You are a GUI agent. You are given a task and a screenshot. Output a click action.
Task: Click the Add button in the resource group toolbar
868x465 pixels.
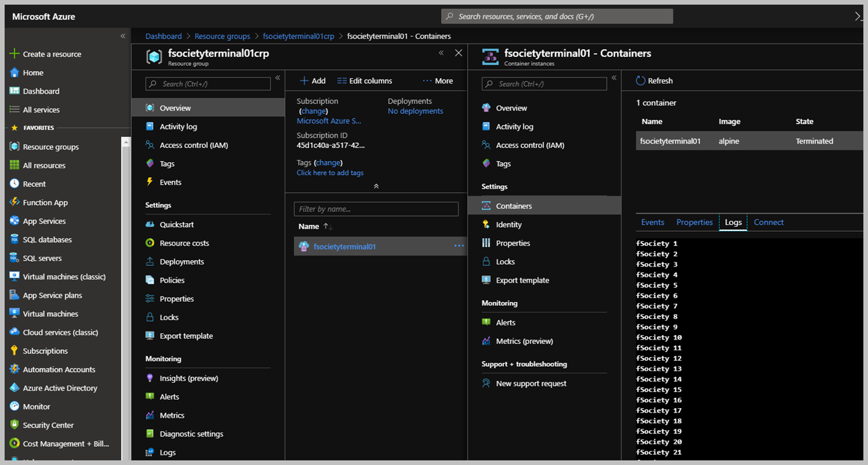point(312,81)
